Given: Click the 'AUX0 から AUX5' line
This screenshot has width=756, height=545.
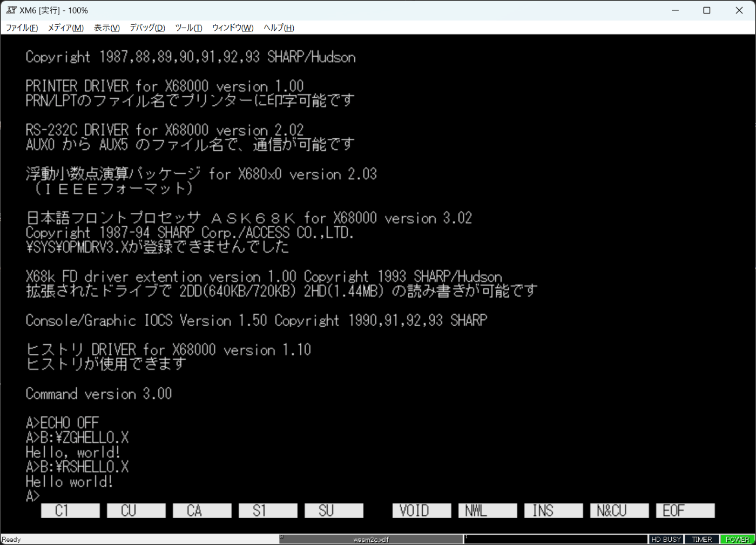Looking at the screenshot, I should pos(190,144).
